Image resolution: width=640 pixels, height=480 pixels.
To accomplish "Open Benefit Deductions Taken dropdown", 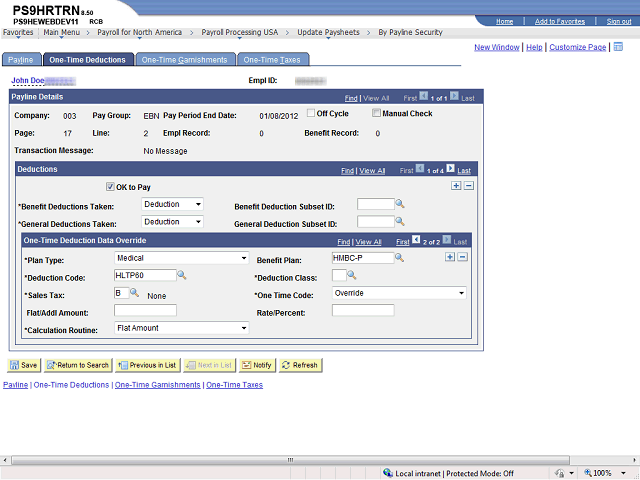I will point(173,204).
